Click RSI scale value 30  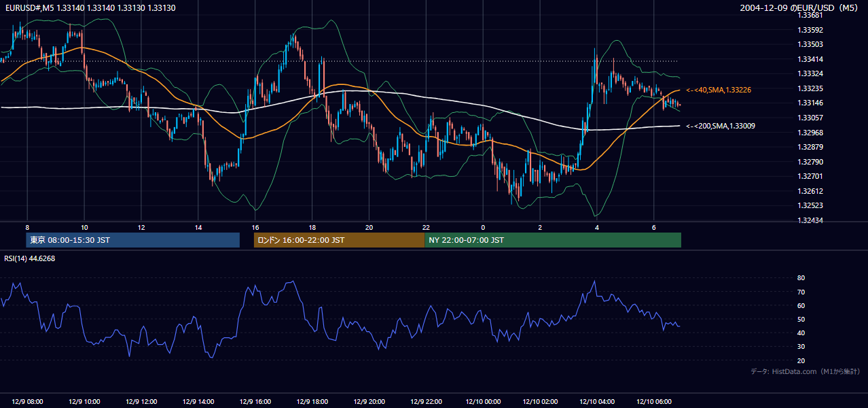pos(801,347)
